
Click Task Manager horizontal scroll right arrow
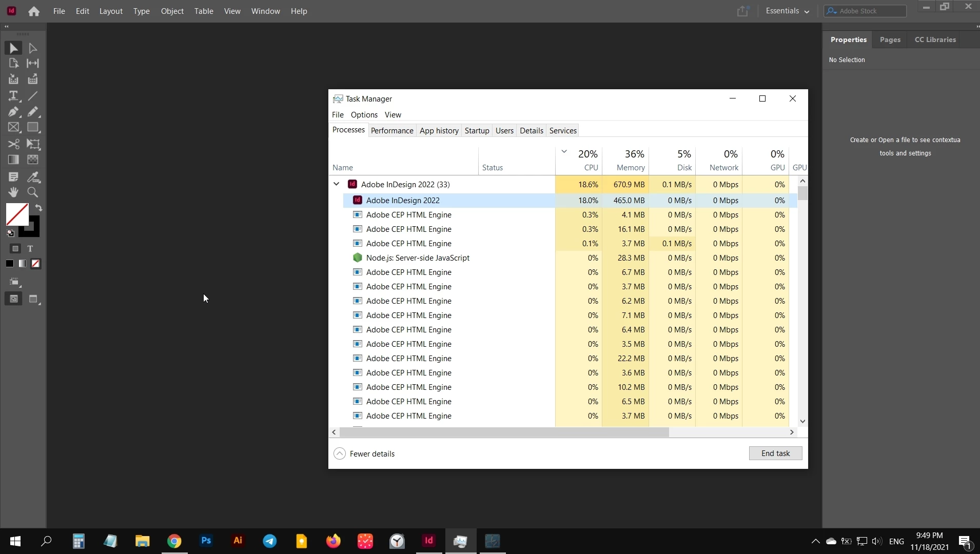point(792,432)
